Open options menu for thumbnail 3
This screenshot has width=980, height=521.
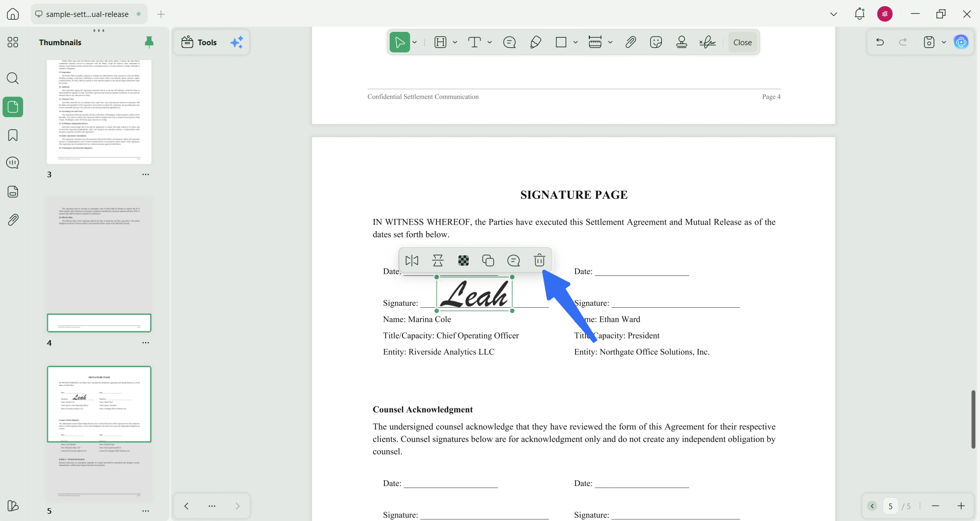click(146, 175)
